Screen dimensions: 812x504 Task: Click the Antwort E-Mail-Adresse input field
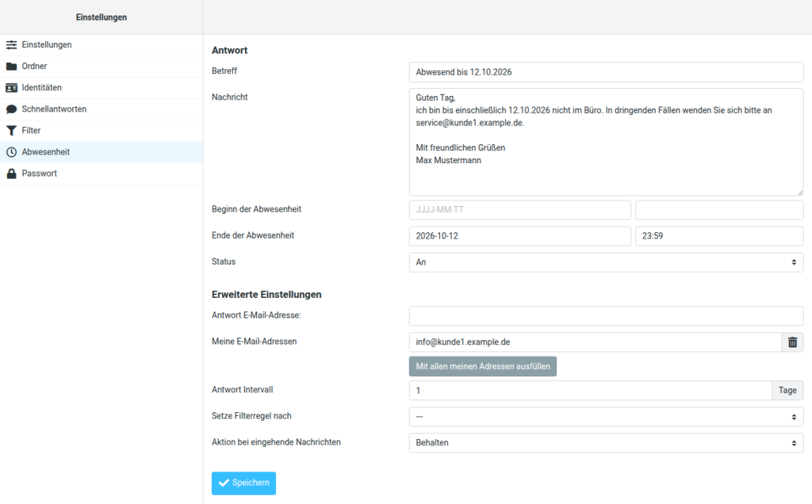[x=606, y=315]
